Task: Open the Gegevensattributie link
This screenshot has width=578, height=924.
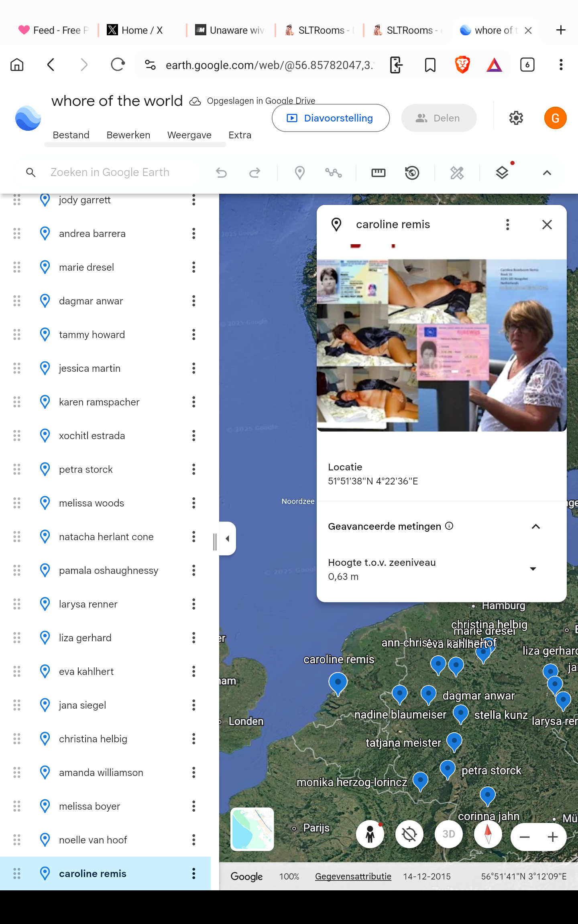Action: pos(353,877)
